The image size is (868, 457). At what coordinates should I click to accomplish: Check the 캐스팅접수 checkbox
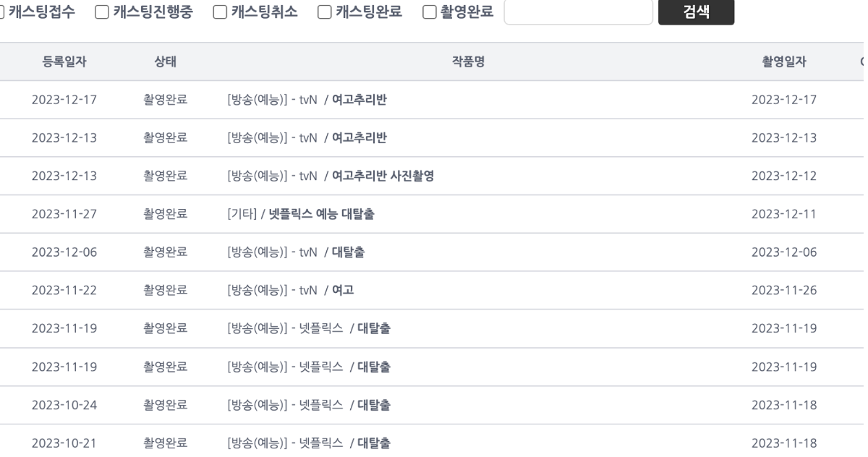(x=2, y=12)
